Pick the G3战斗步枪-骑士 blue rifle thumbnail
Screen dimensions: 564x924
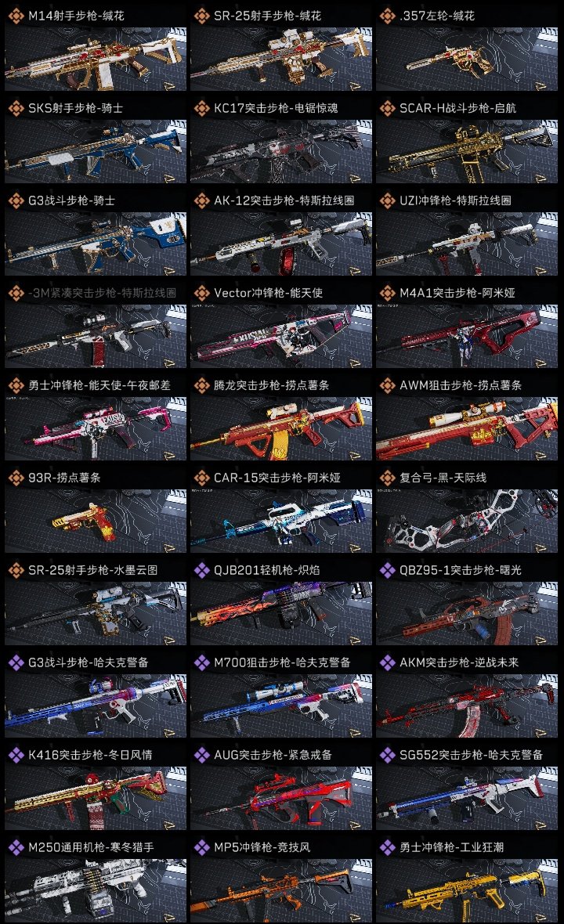[96, 244]
